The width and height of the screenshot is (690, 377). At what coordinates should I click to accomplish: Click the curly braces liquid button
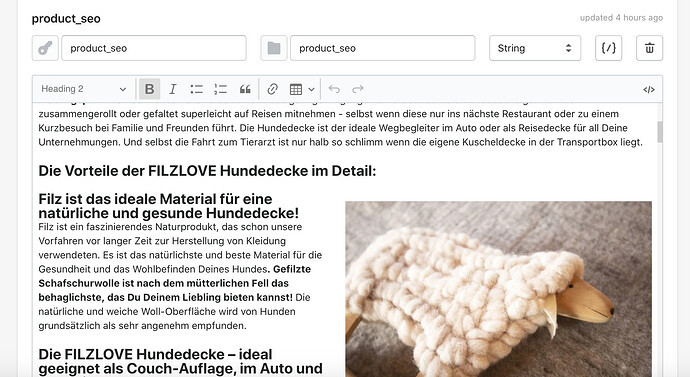[609, 48]
